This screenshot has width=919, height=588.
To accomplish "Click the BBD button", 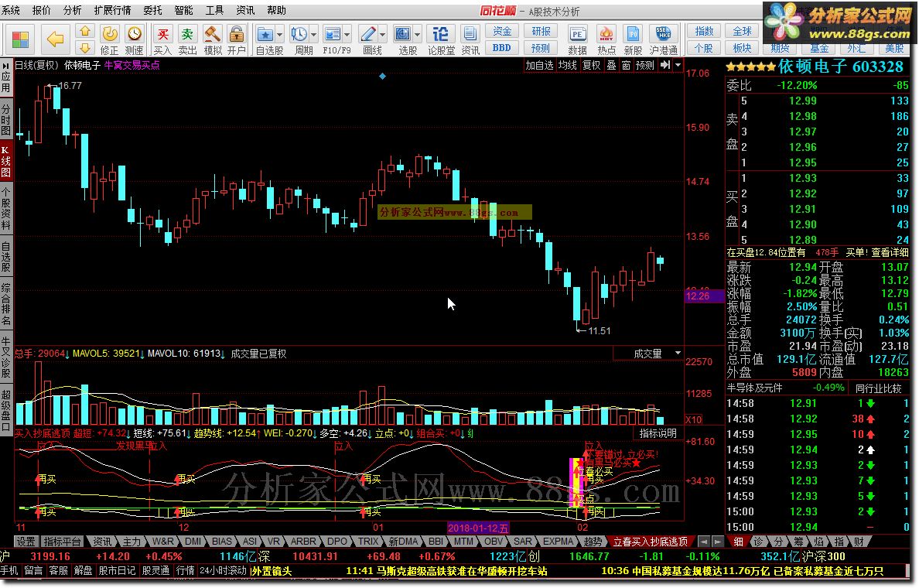I will point(502,47).
